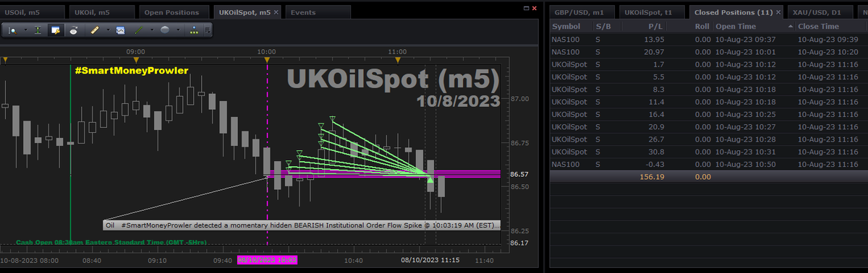Click the yellow marker at 10:00 on time ruler

[267, 60]
